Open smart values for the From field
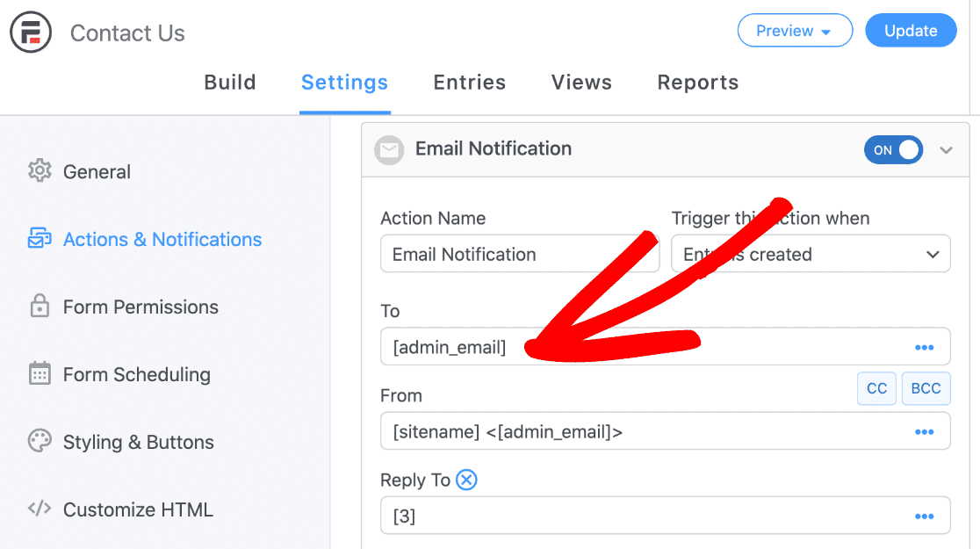 [x=924, y=431]
